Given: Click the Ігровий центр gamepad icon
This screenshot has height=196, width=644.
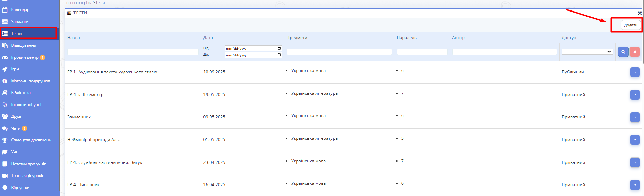Looking at the screenshot, I should (5, 57).
